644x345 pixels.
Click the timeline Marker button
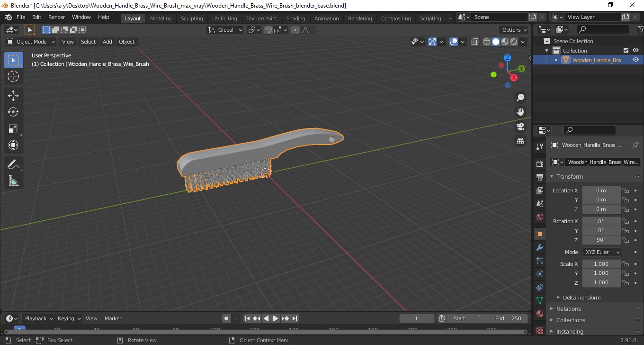click(x=113, y=318)
